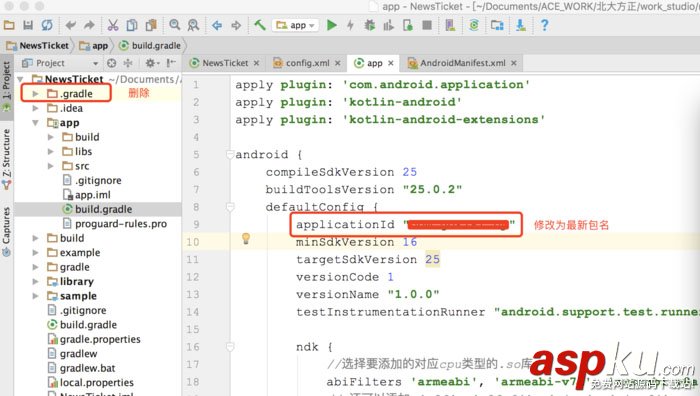The height and width of the screenshot is (396, 700).
Task: Sync project with Gradle files icon
Action: (474, 25)
